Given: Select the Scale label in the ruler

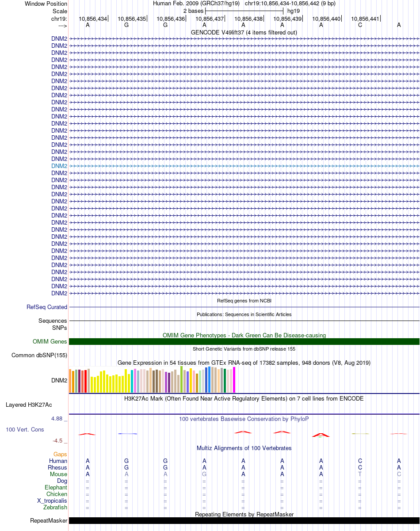Looking at the screenshot, I should point(60,11).
